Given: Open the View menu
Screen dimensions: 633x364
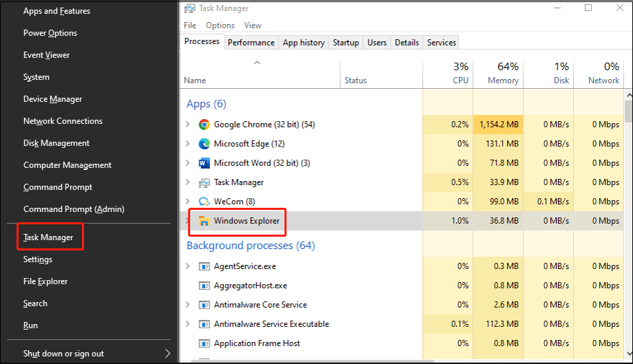Looking at the screenshot, I should [x=253, y=25].
